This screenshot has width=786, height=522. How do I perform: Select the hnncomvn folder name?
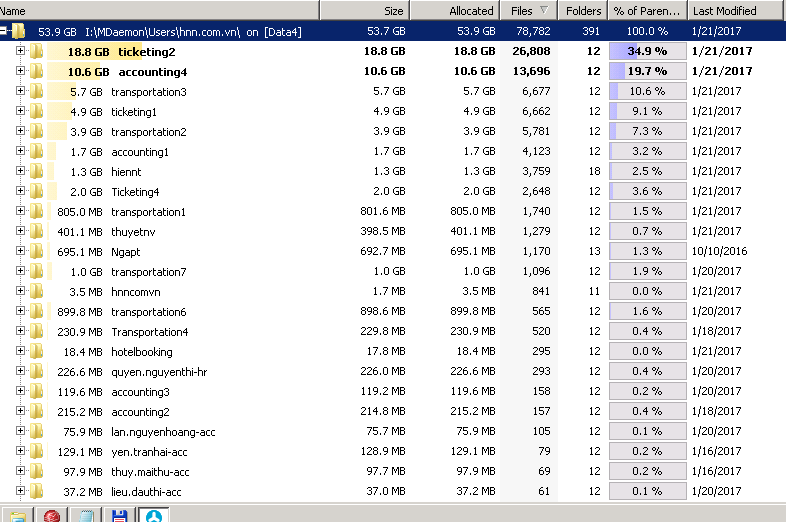[x=136, y=292]
